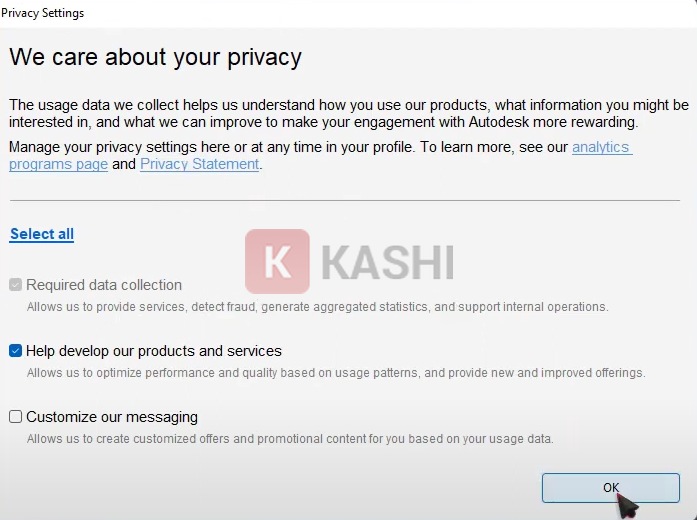Screen dimensions: 697x520
Task: Click the 'Required data collection' label text
Action: [104, 285]
